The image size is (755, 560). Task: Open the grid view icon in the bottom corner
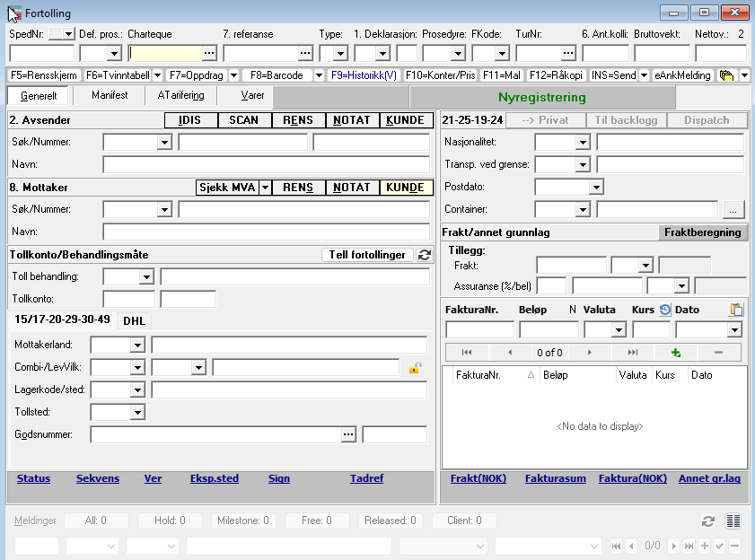(x=733, y=521)
